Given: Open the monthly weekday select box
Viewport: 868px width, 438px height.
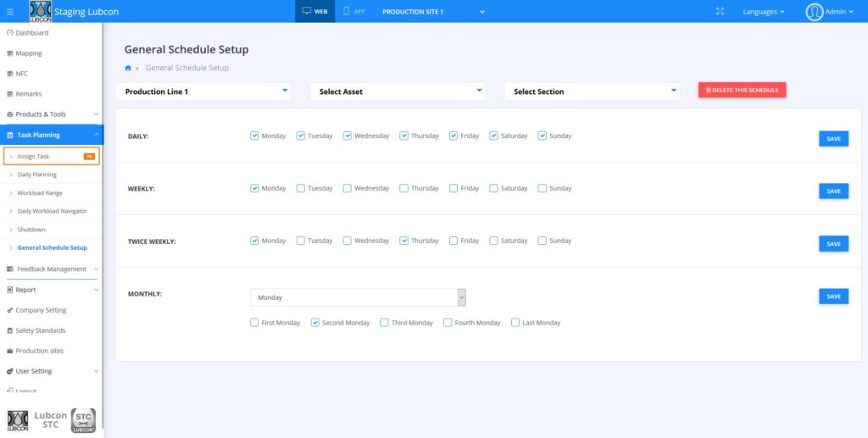Looking at the screenshot, I should tap(358, 297).
